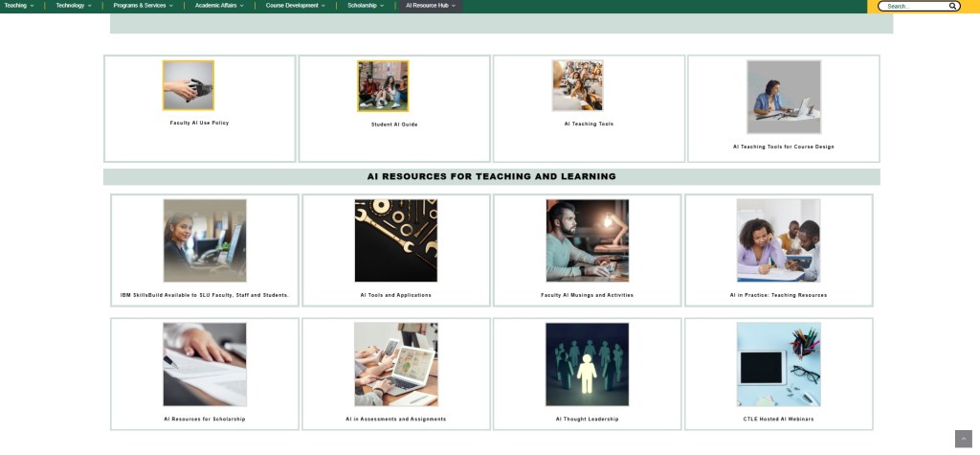Open the Faculty AI Use Policy handshake image

pyautogui.click(x=189, y=86)
